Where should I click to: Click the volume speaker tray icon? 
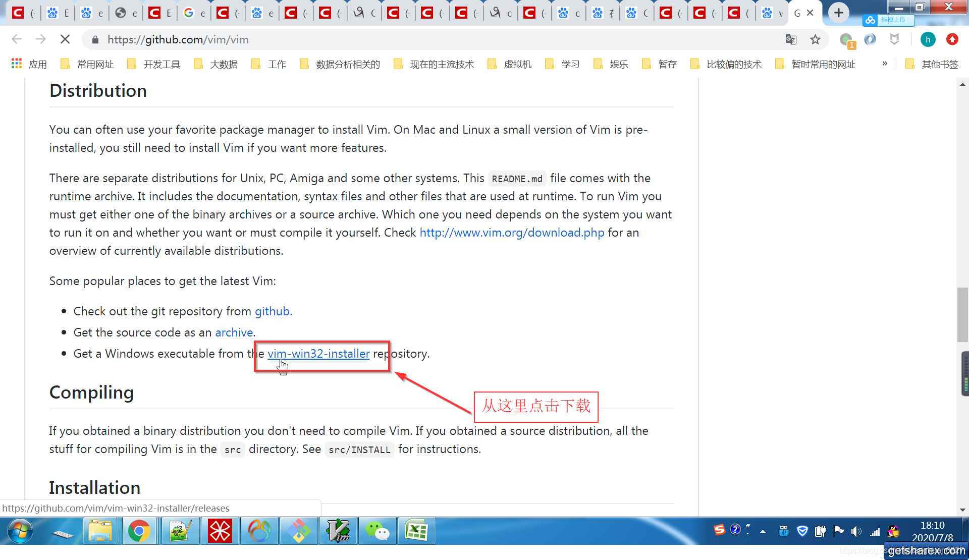click(856, 531)
